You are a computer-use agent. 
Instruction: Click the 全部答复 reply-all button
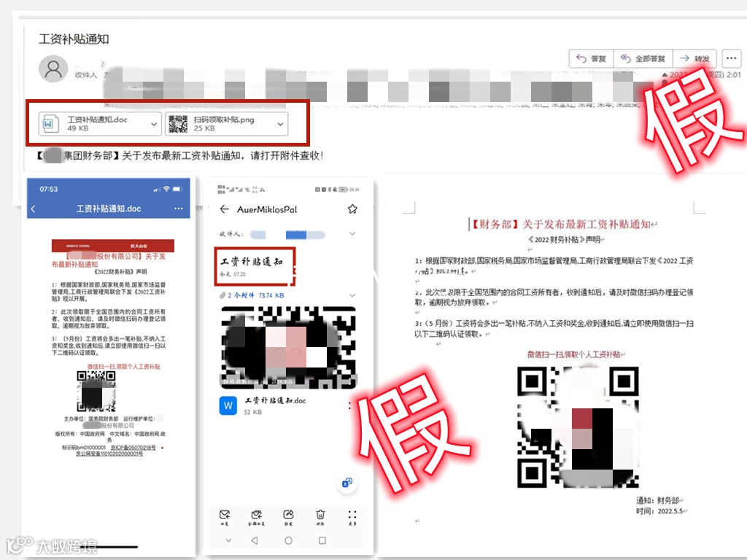pyautogui.click(x=643, y=58)
